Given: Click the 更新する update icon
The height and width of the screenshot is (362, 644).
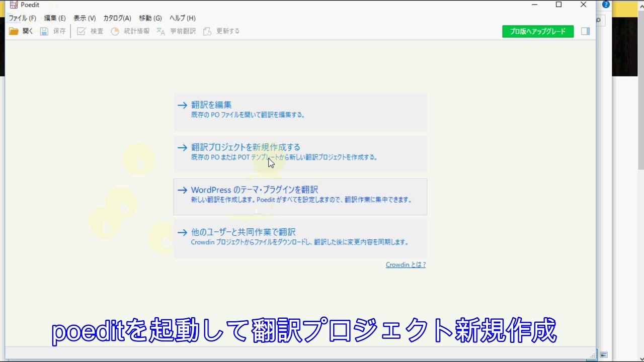Looking at the screenshot, I should [x=207, y=31].
